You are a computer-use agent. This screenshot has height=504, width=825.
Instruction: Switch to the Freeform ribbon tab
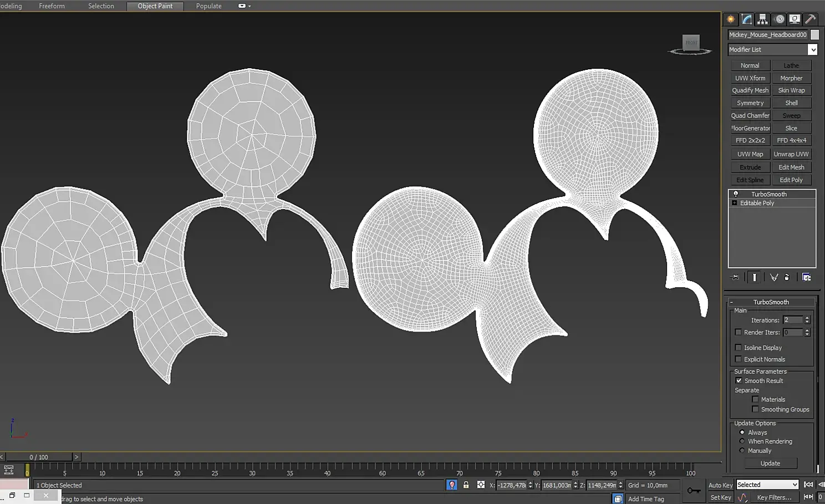[52, 6]
